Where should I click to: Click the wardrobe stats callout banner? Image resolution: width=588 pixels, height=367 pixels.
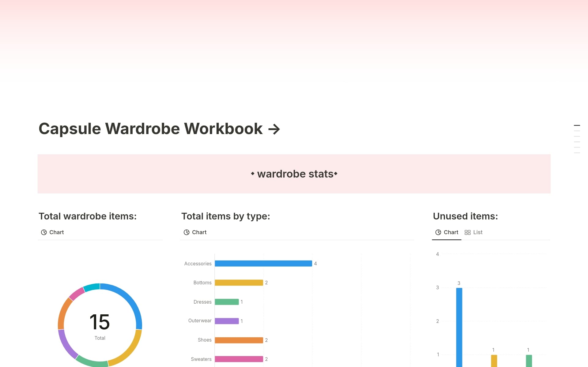(x=294, y=174)
